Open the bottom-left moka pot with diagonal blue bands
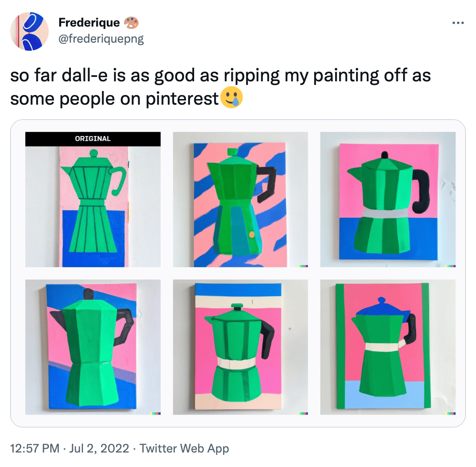 tap(93, 347)
